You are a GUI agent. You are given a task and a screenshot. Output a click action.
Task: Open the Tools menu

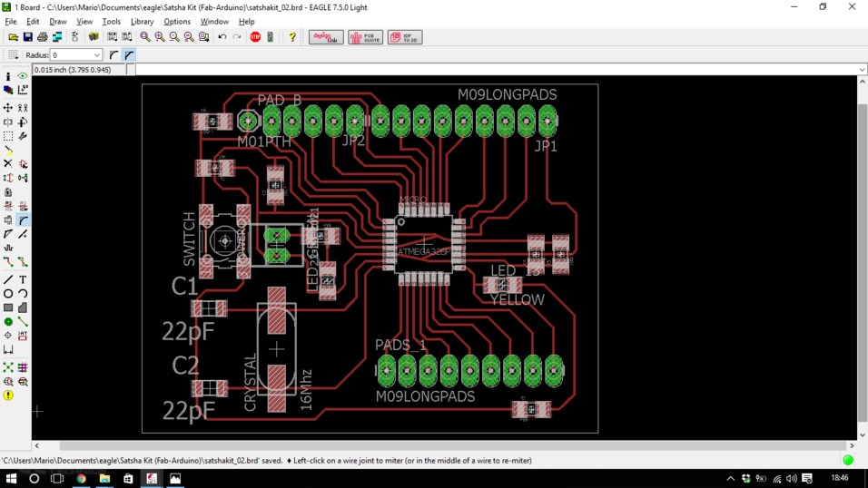pos(111,22)
